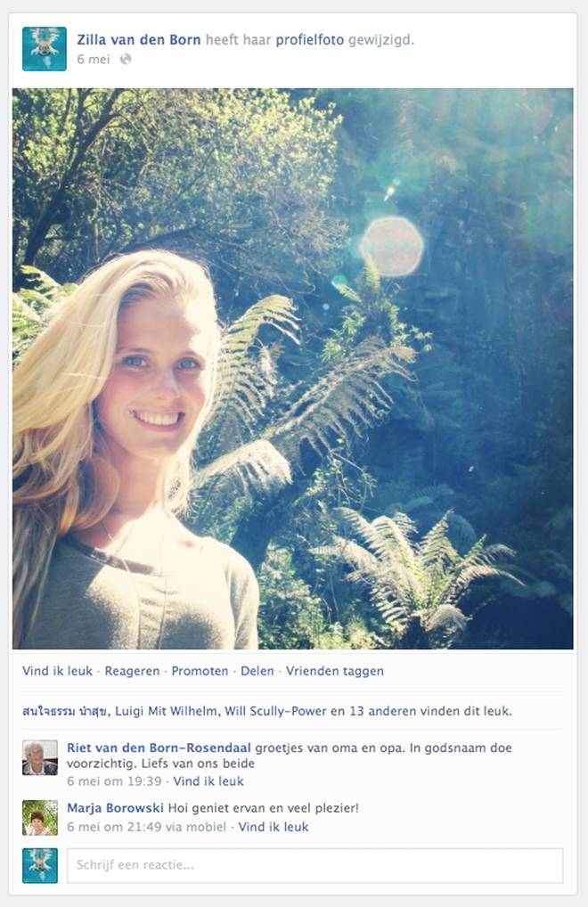Like Riet van den Born-Rosendaal's comment
The height and width of the screenshot is (907, 588).
click(208, 780)
